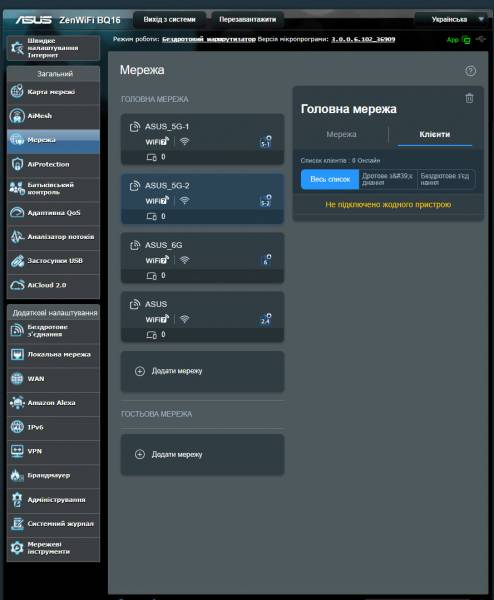Image resolution: width=494 pixels, height=600 pixels.
Task: Click the 2.4 band badge on ASUS
Action: click(x=266, y=319)
